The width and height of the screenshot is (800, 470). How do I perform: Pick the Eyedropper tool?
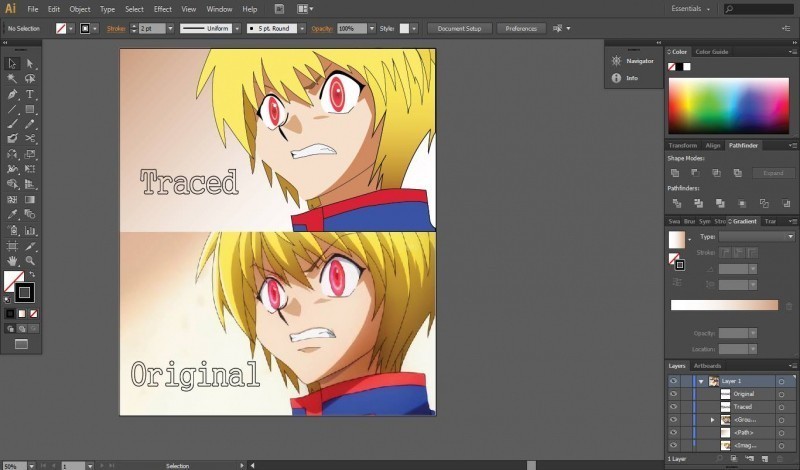coord(12,214)
